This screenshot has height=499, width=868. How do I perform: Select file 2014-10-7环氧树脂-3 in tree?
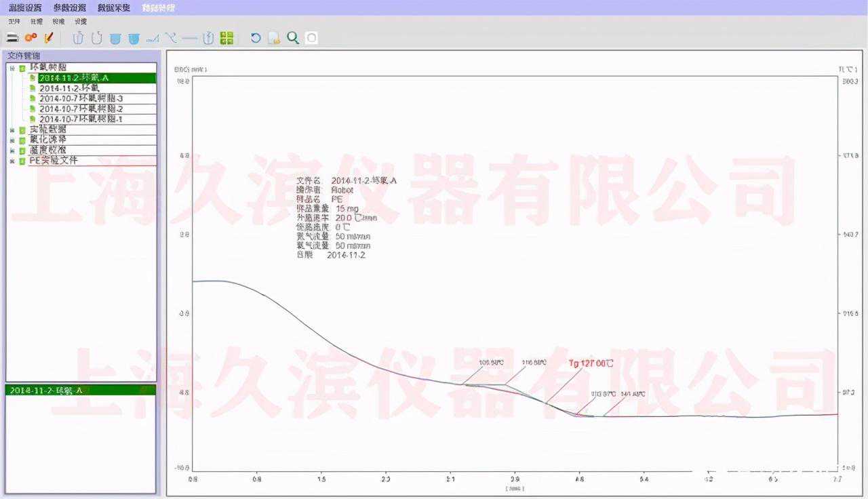point(81,99)
